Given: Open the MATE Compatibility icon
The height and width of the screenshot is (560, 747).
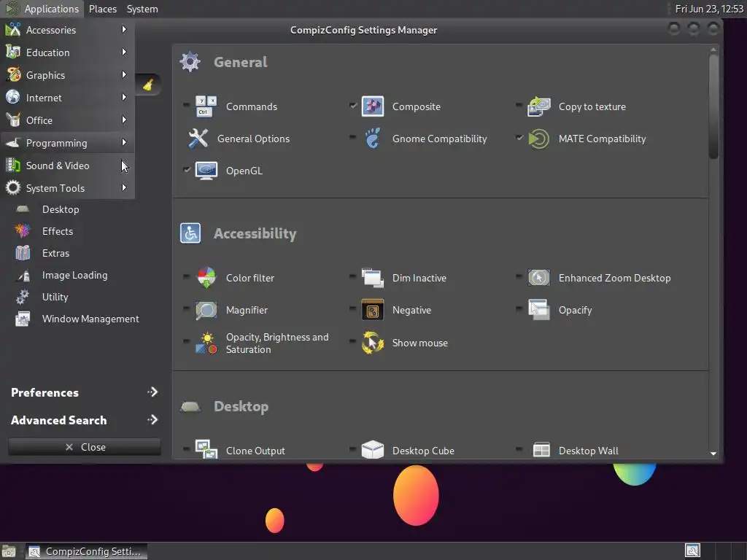Looking at the screenshot, I should [x=539, y=139].
